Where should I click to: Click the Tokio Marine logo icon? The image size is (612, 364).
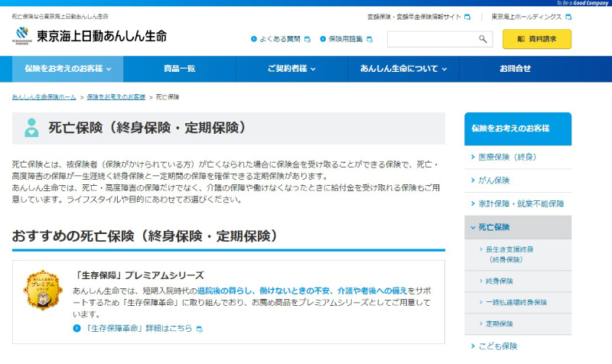(x=22, y=35)
